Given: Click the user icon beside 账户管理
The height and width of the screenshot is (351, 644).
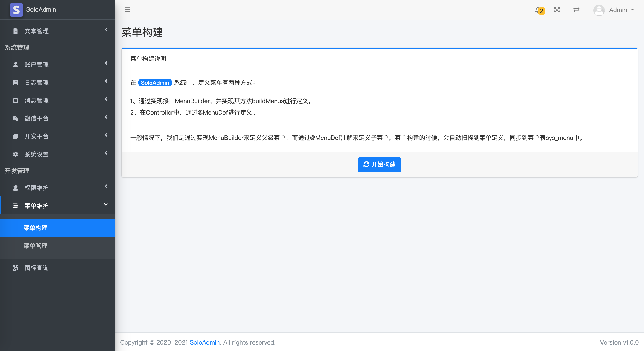Looking at the screenshot, I should (15, 64).
